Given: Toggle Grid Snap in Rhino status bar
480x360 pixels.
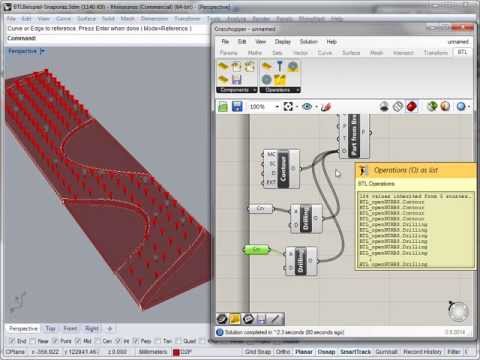Looking at the screenshot, I should [258, 352].
